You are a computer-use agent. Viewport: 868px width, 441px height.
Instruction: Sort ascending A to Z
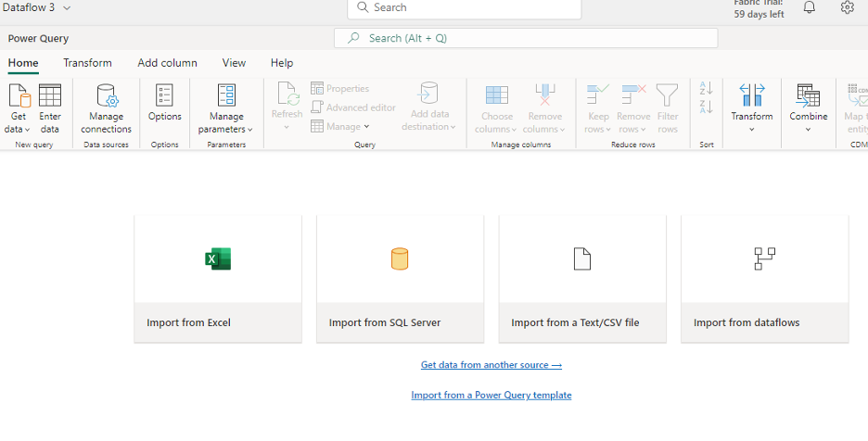click(707, 88)
